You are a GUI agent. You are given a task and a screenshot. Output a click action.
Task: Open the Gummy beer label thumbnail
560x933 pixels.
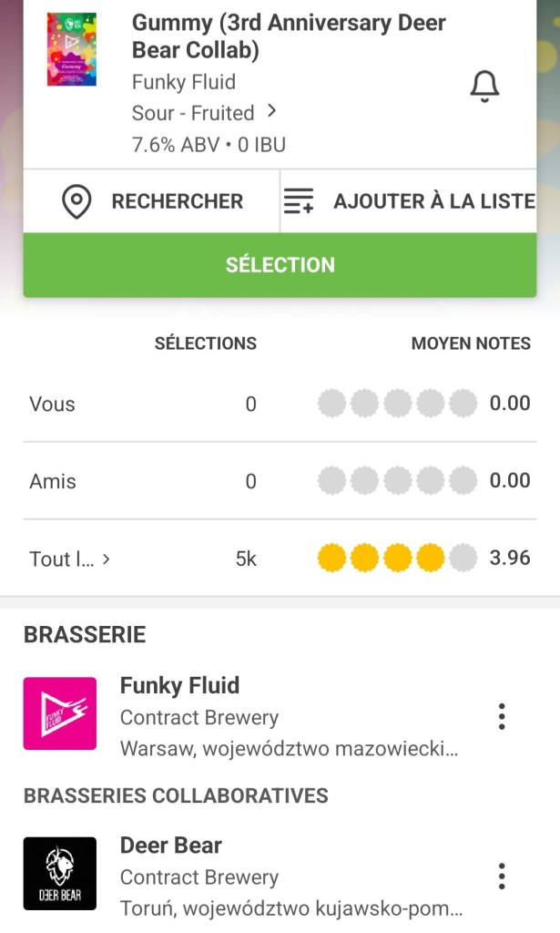click(x=72, y=49)
